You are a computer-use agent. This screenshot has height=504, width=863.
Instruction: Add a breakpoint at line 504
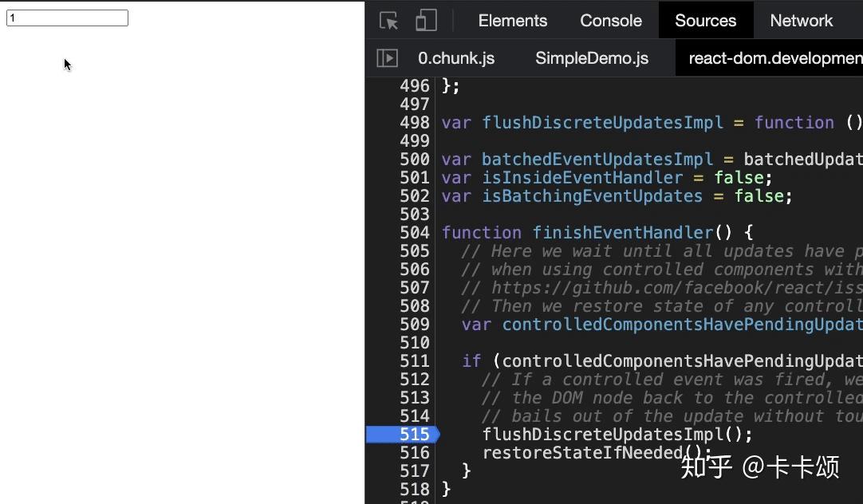[415, 233]
